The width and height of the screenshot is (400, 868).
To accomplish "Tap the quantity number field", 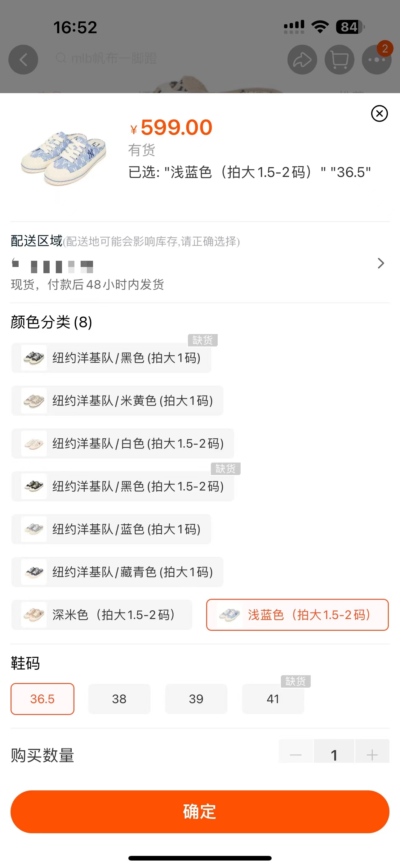I will coord(334,754).
